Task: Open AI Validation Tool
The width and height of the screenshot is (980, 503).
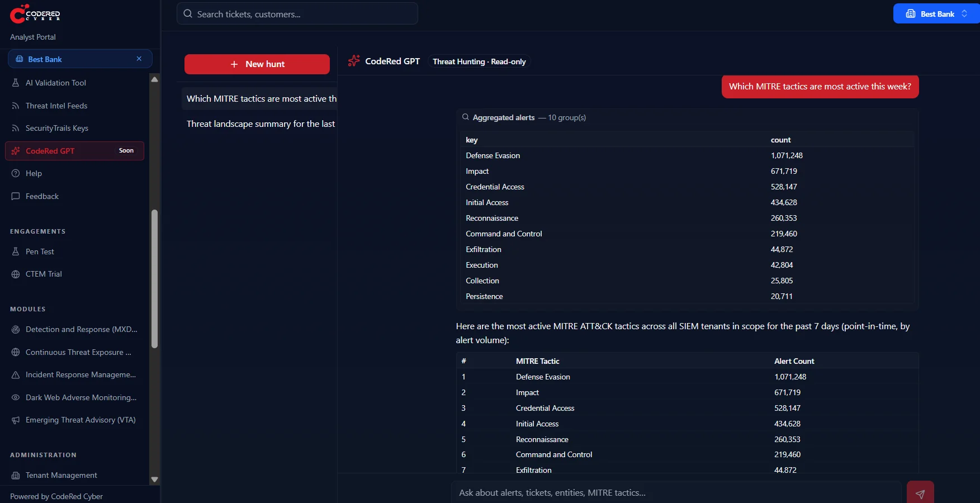Action: [55, 83]
